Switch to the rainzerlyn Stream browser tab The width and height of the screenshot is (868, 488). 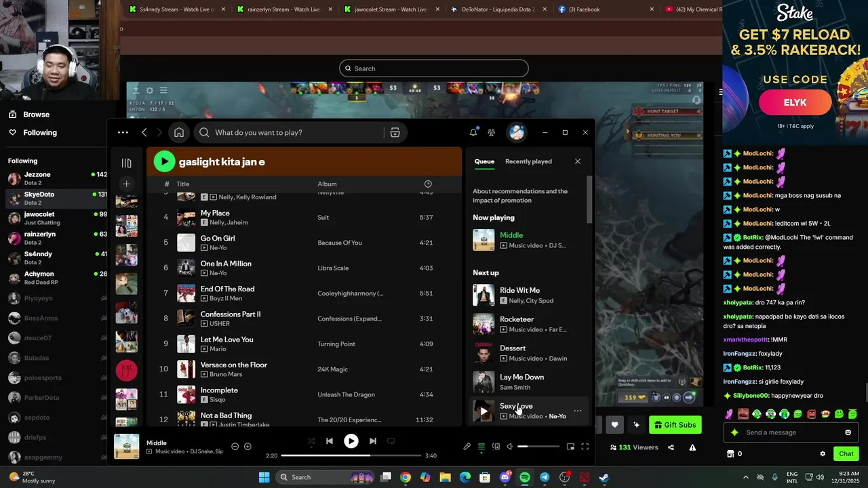pos(284,9)
